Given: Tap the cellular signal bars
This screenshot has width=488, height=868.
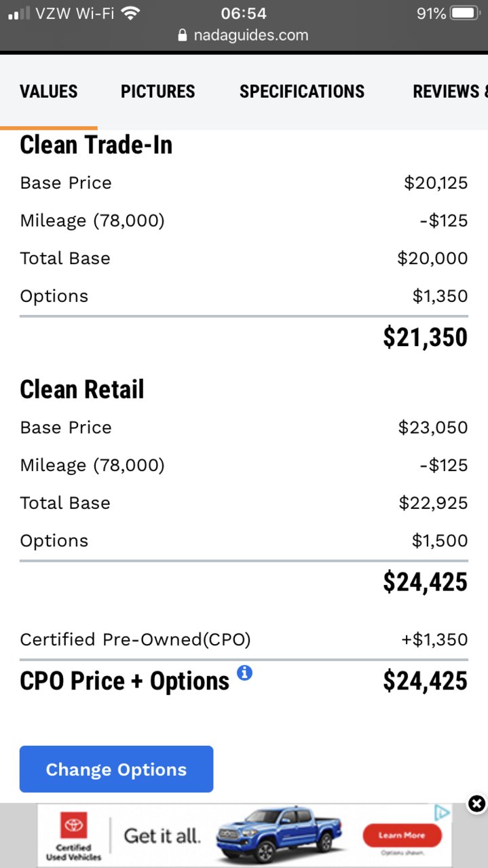Looking at the screenshot, I should (19, 13).
